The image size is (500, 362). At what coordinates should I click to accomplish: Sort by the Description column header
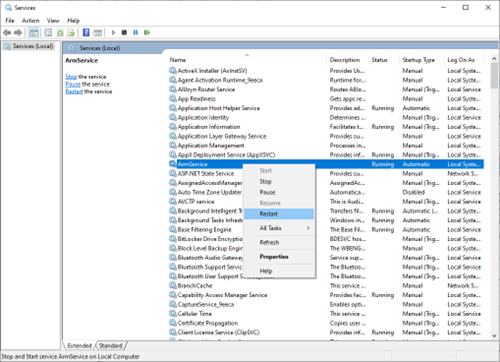347,60
